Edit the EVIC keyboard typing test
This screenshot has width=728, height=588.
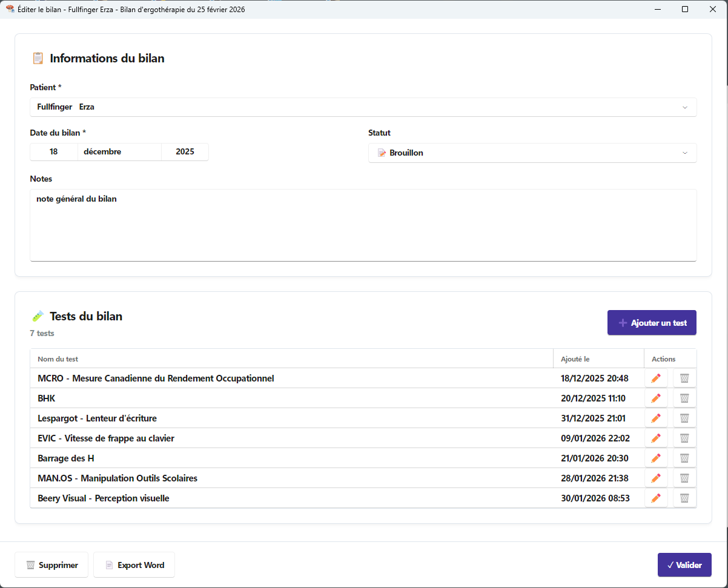(x=656, y=438)
